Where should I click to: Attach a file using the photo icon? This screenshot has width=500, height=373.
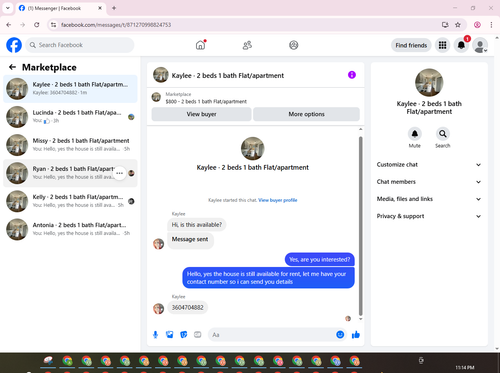170,334
